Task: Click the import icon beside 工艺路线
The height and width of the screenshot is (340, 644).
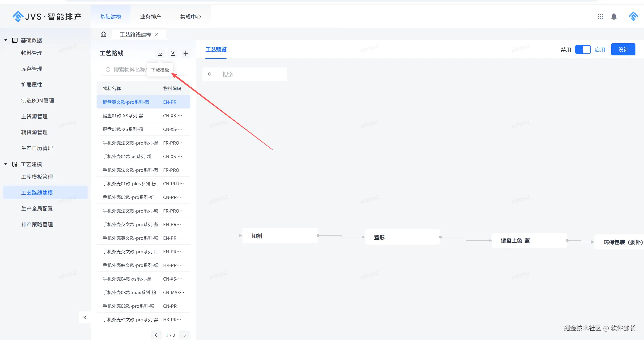Action: tap(173, 53)
